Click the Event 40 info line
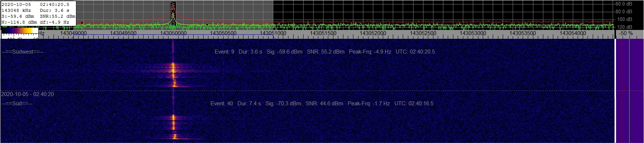 (322, 103)
